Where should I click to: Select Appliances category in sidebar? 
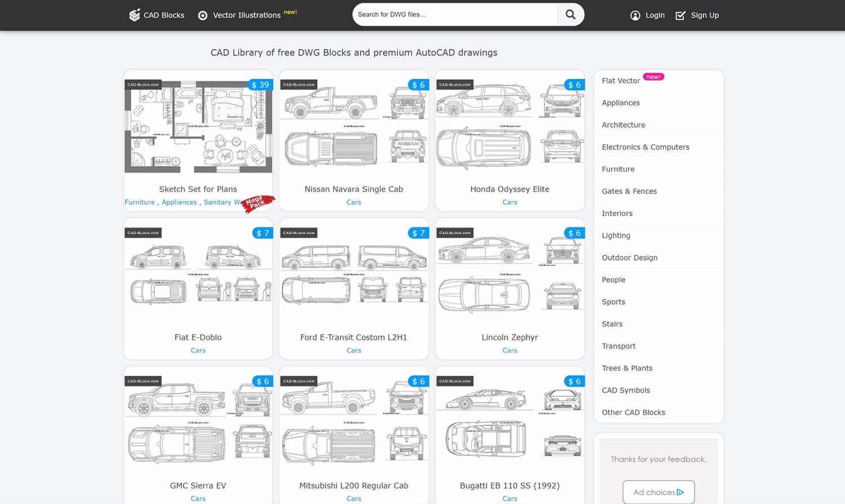[621, 103]
